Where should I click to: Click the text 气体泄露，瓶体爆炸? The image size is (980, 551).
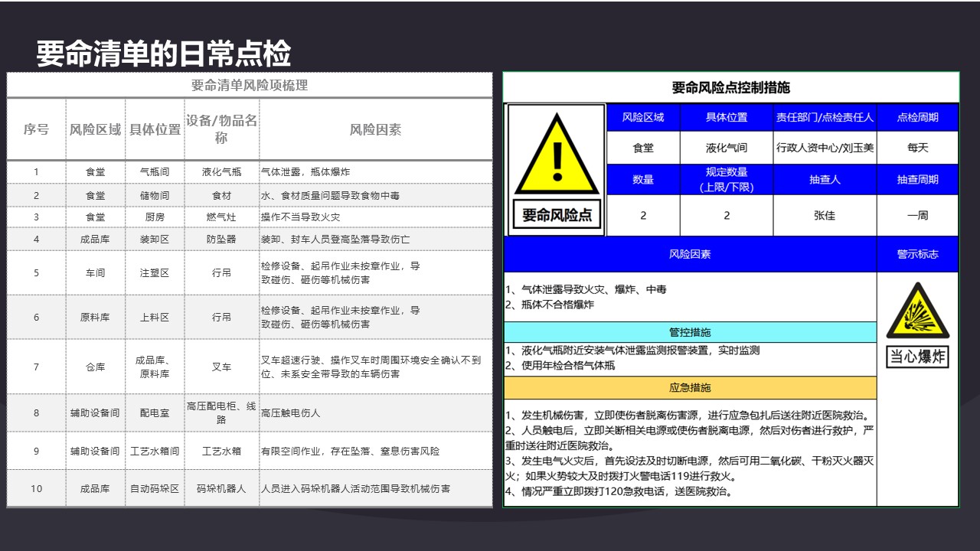(305, 172)
